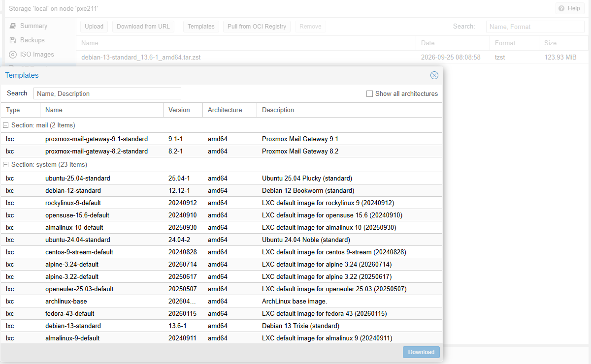Select ubuntu-24.04-standard template row

[222, 240]
